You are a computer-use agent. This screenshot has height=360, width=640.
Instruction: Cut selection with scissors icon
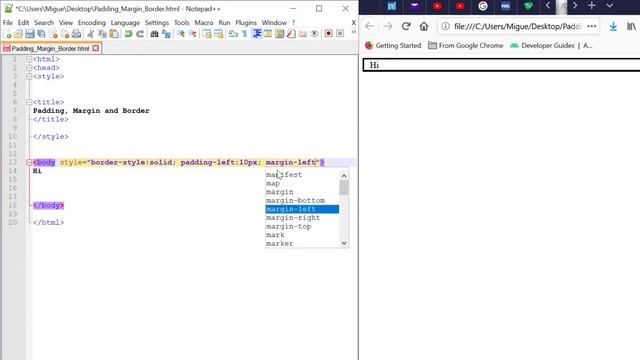coord(91,34)
